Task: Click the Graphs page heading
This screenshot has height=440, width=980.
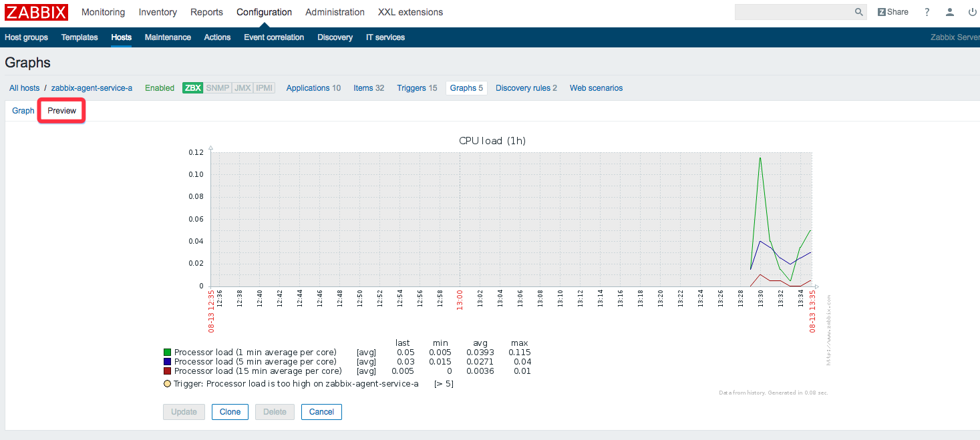Action: click(27, 63)
